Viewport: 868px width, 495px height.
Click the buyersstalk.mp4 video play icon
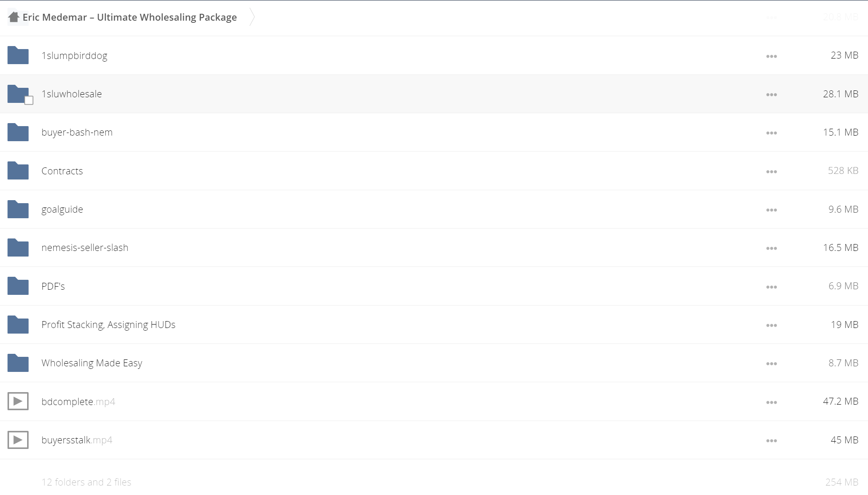click(18, 440)
